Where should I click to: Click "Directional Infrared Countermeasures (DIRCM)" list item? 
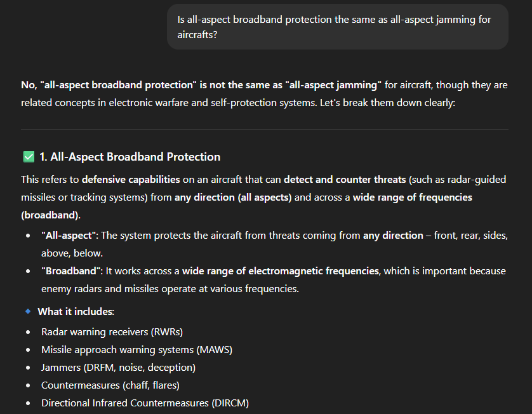click(145, 403)
